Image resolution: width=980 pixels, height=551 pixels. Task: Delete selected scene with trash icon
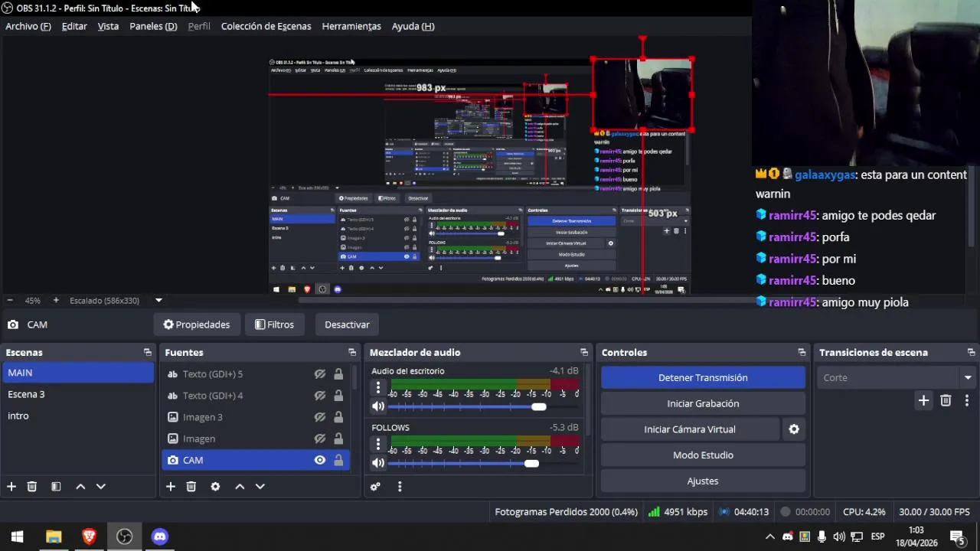32,487
